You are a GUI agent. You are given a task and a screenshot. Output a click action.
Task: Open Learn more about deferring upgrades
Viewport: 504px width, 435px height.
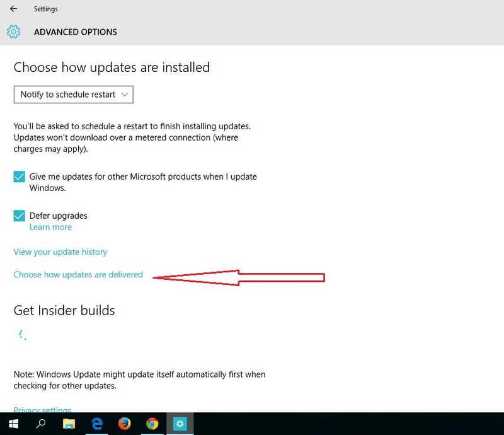click(x=50, y=227)
